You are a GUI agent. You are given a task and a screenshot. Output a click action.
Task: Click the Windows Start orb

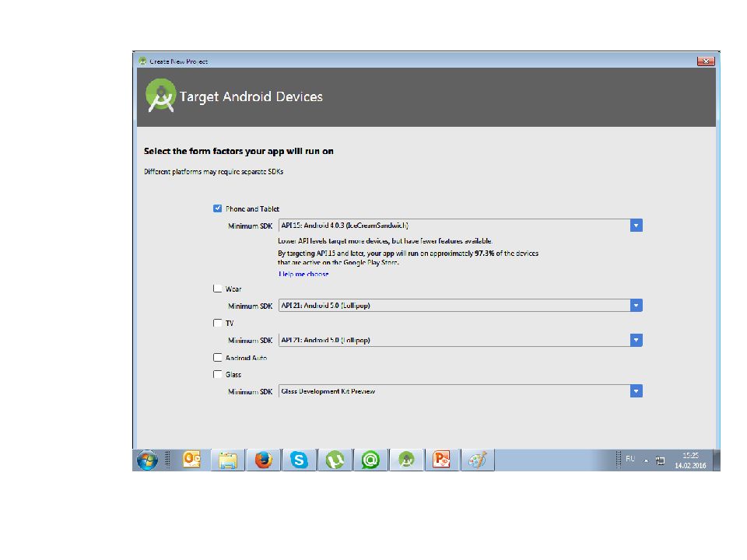coord(147,460)
